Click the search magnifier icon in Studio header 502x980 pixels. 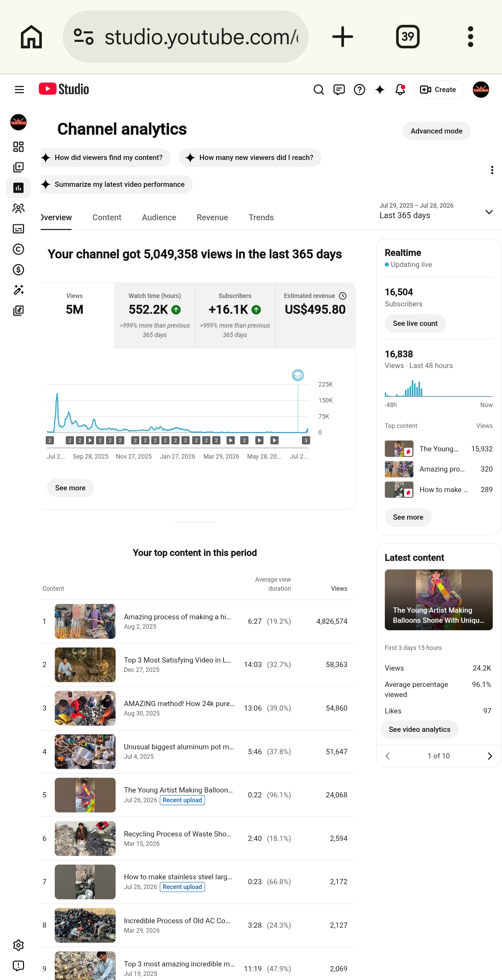click(319, 90)
